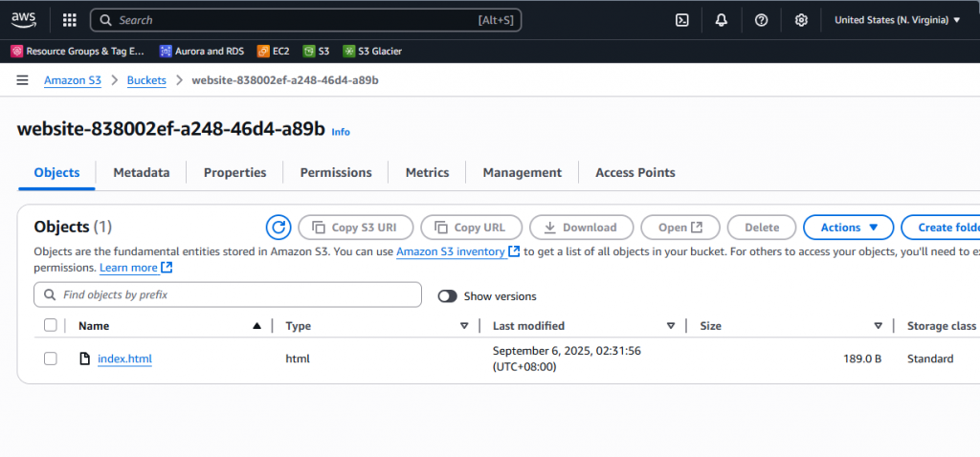
Task: Open S3 favorite shortcut
Action: click(316, 52)
